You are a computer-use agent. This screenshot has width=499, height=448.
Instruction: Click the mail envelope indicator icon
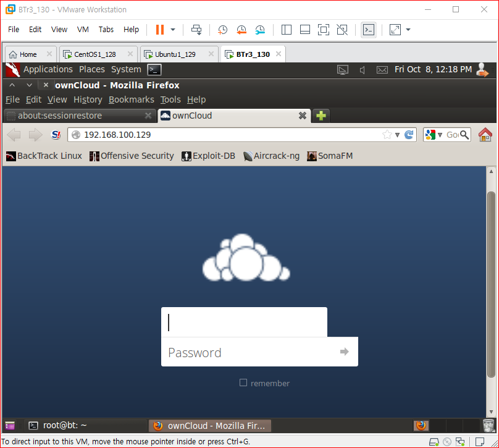coord(382,70)
